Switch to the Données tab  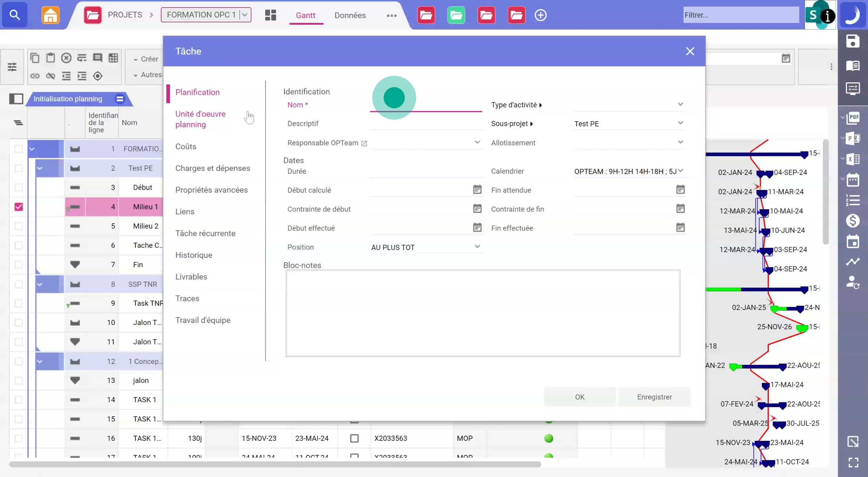[350, 15]
